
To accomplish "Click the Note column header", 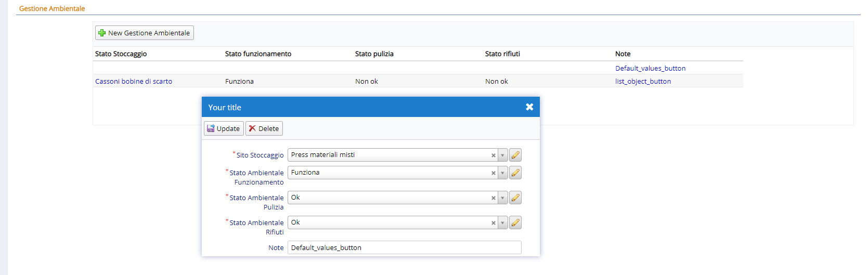I will point(623,54).
